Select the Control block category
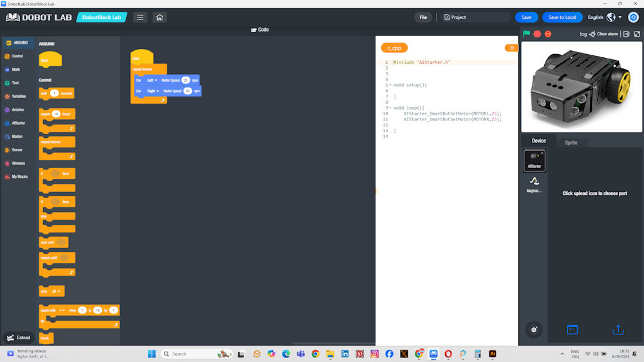 coord(14,56)
